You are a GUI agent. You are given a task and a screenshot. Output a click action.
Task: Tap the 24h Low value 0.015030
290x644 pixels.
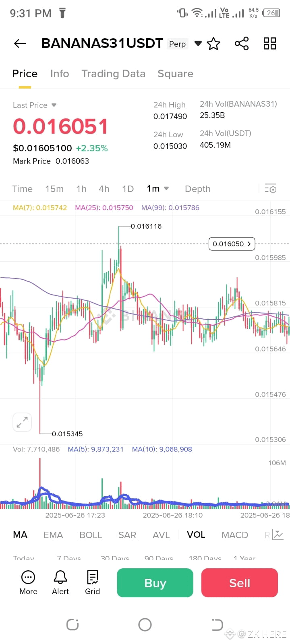[x=170, y=146]
